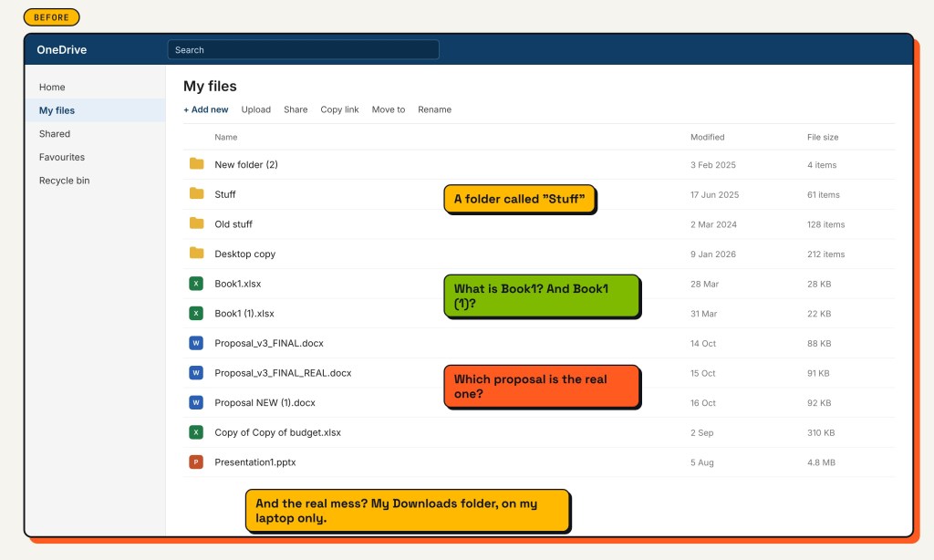Sort by the Name column header
The height and width of the screenshot is (560, 934).
[x=226, y=137]
